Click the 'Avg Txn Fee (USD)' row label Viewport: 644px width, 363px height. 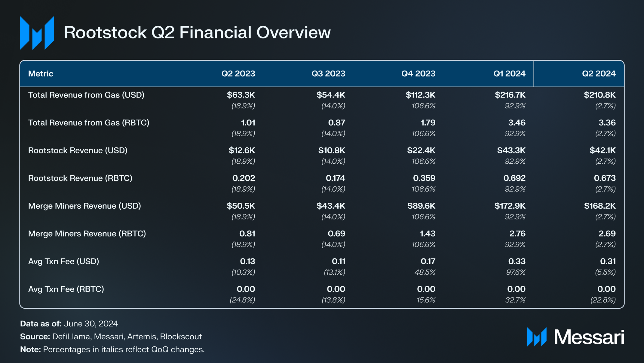[x=64, y=262]
